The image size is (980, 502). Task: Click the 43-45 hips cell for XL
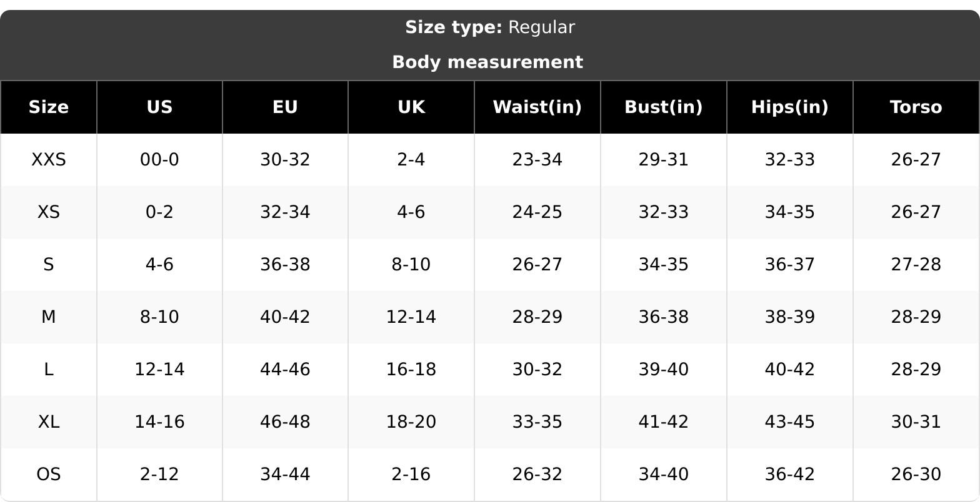(x=790, y=422)
